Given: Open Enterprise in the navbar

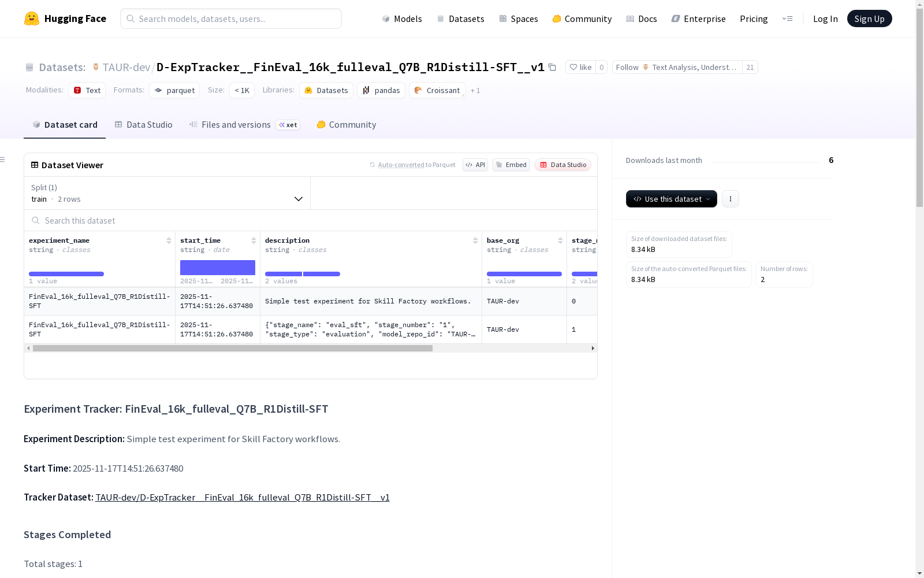Looking at the screenshot, I should pos(699,18).
